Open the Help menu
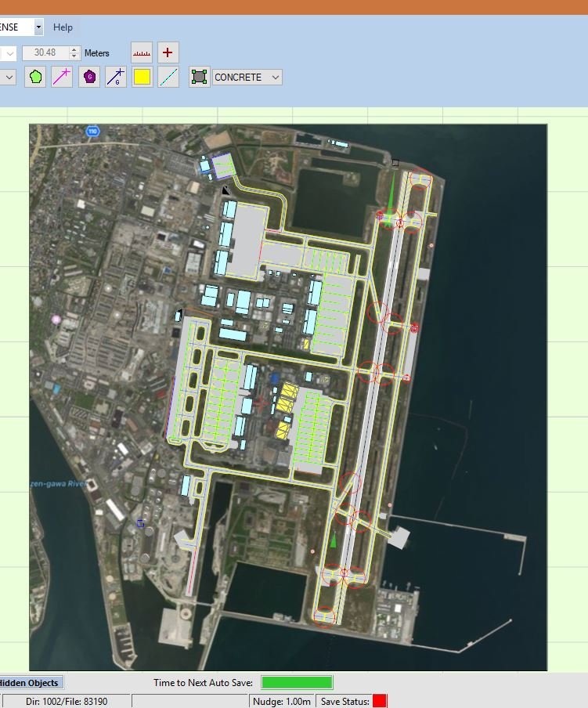This screenshot has height=708, width=588. pos(63,27)
